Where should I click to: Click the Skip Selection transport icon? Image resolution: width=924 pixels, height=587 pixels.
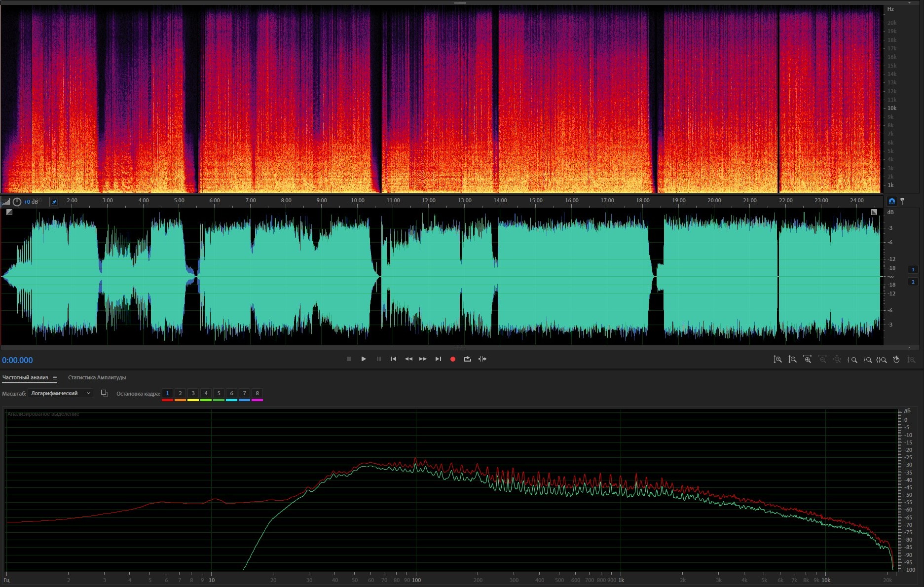pos(482,359)
